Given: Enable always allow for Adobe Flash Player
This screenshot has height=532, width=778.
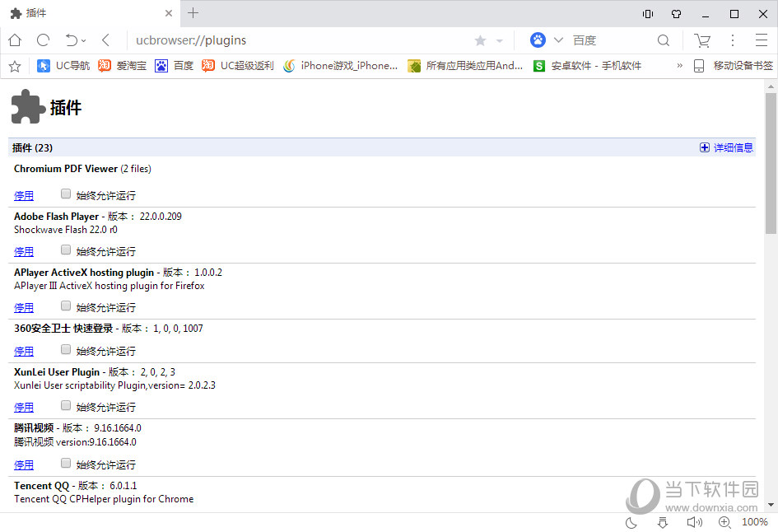Looking at the screenshot, I should click(66, 250).
